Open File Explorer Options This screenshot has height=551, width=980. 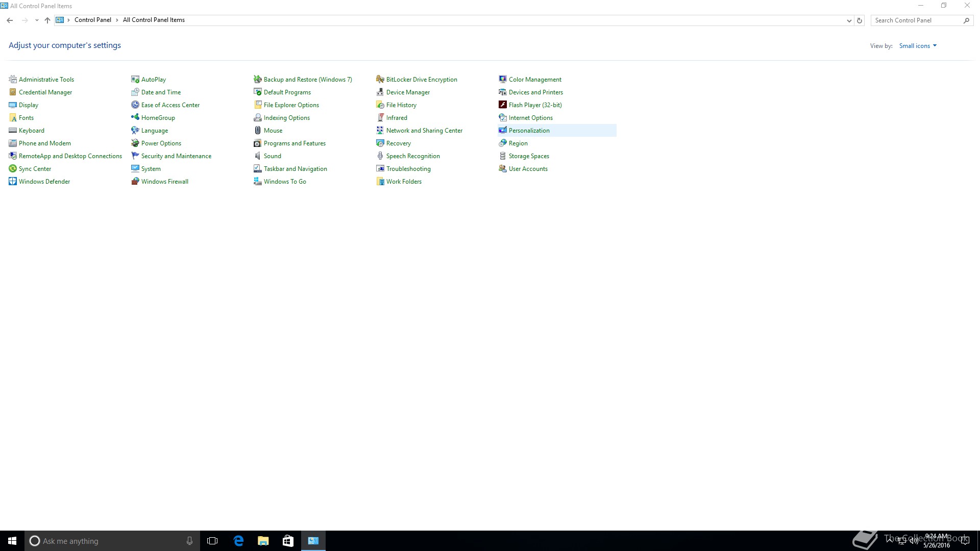tap(291, 105)
